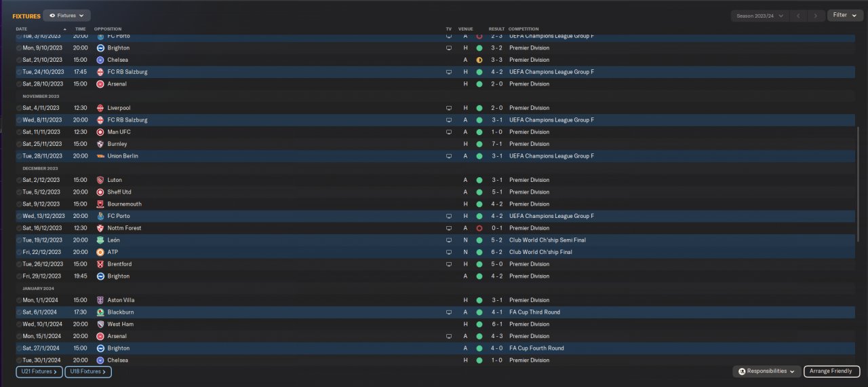The width and height of the screenshot is (868, 387).
Task: Click the Liverpool club badge icon
Action: [100, 108]
